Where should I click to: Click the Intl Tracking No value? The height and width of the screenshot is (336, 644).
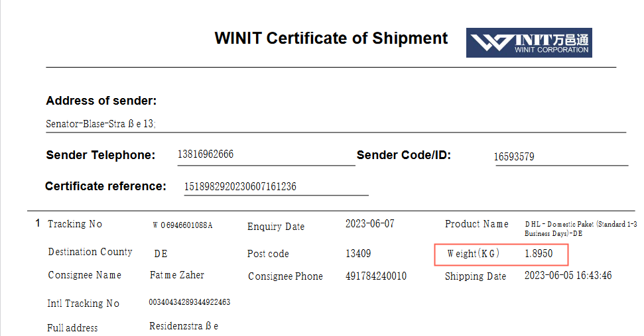pos(189,302)
